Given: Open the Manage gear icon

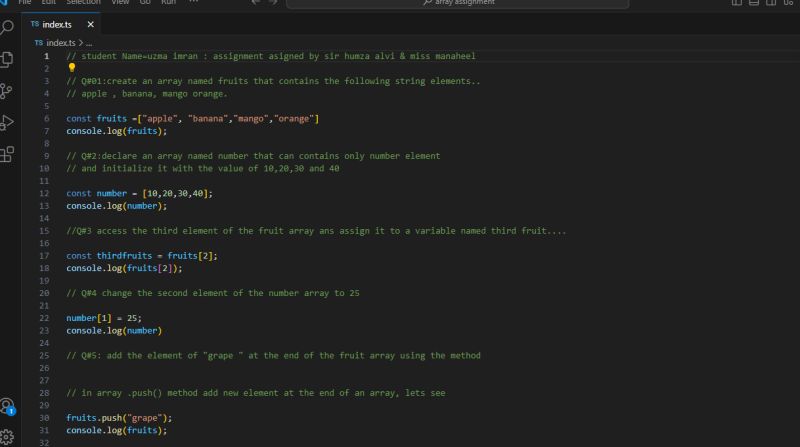Looking at the screenshot, I should (7, 437).
